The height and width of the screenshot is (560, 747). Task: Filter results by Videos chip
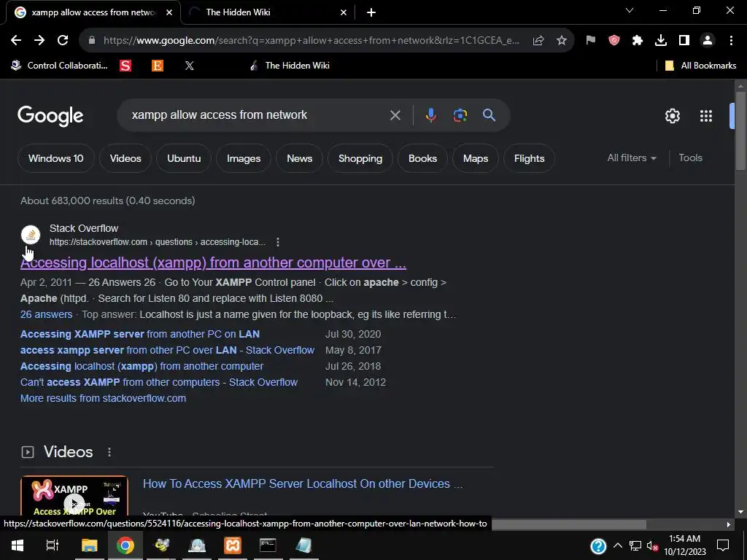pyautogui.click(x=125, y=158)
